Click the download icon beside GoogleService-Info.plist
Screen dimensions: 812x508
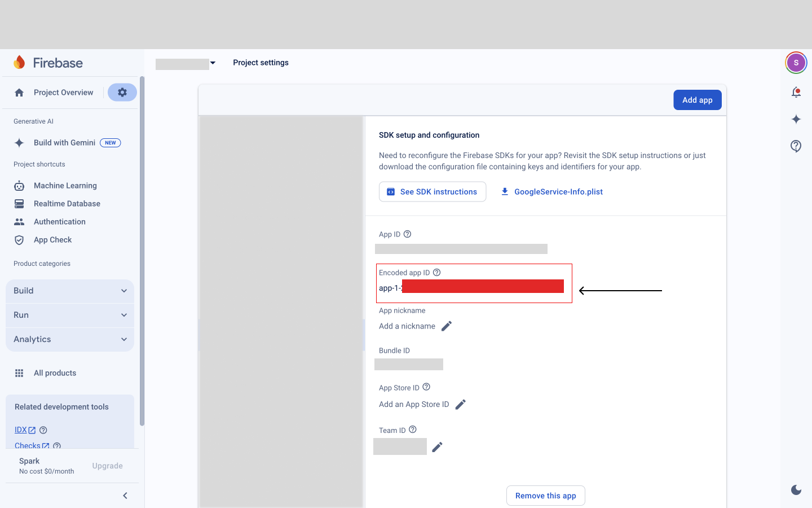pyautogui.click(x=505, y=192)
